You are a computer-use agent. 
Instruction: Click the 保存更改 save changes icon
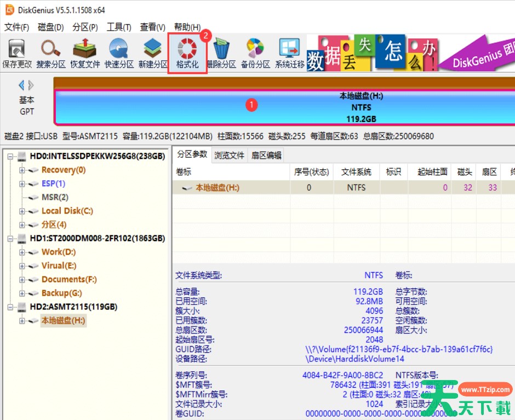coord(17,53)
